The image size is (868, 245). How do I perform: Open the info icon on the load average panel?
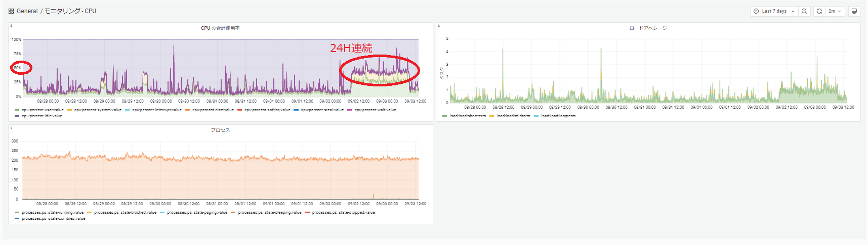click(x=439, y=26)
